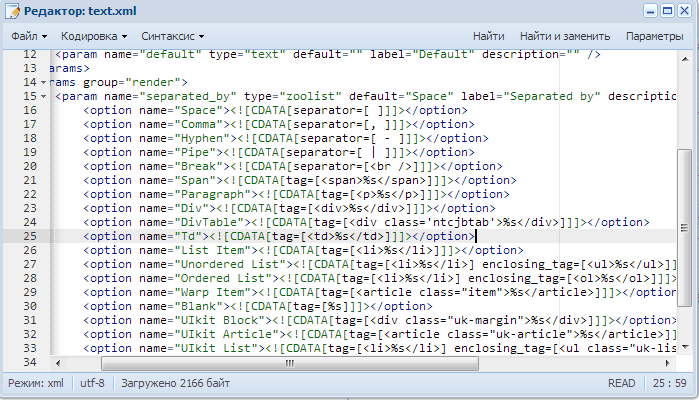Click the editor pencil icon in title bar
The height and width of the screenshot is (400, 699).
click(x=13, y=11)
